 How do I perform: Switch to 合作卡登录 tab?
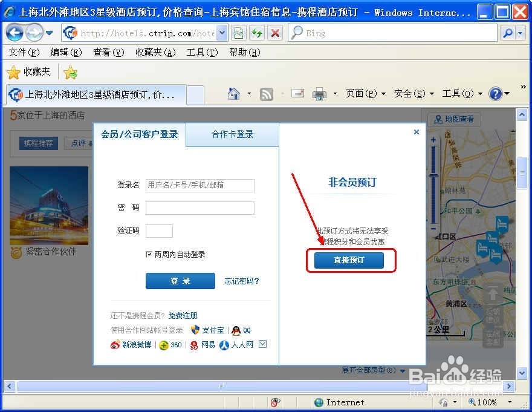point(232,134)
